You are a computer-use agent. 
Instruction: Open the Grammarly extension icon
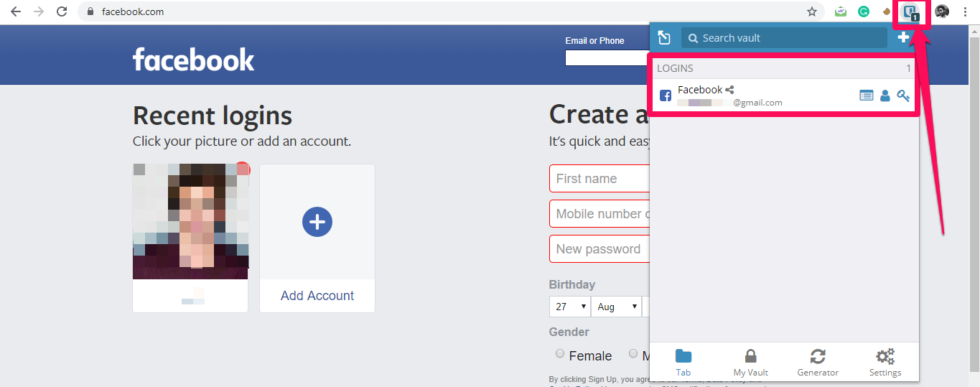click(864, 11)
